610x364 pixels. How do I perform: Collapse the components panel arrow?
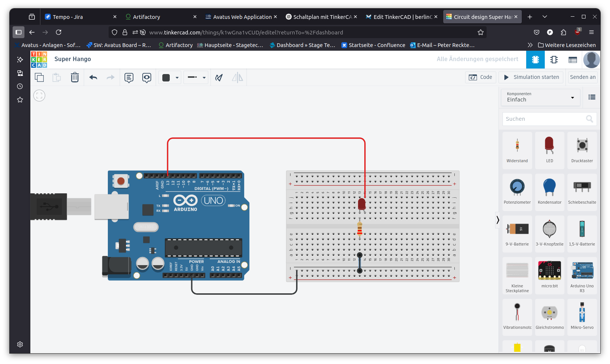tap(497, 220)
